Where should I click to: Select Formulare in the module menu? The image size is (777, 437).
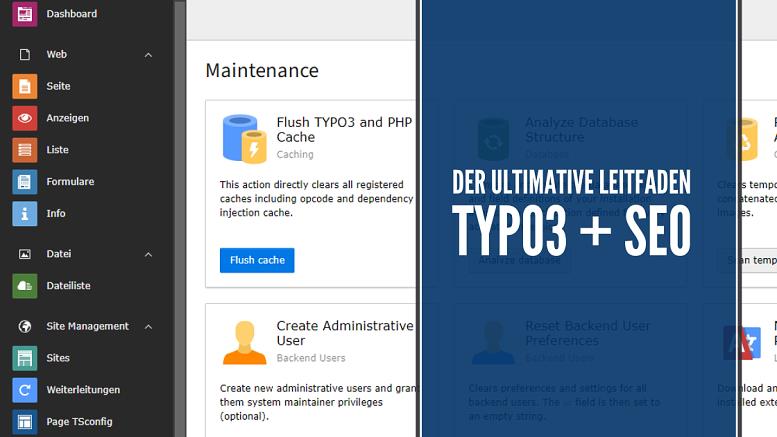70,181
